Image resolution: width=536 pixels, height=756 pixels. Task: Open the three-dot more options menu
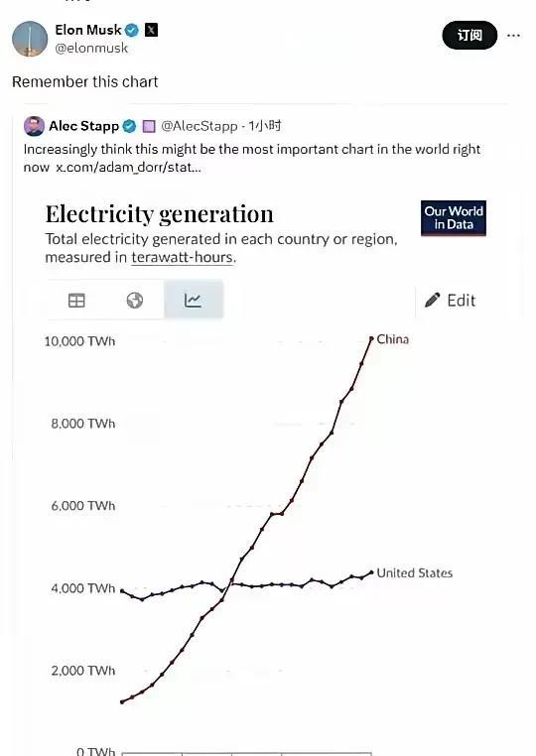514,35
